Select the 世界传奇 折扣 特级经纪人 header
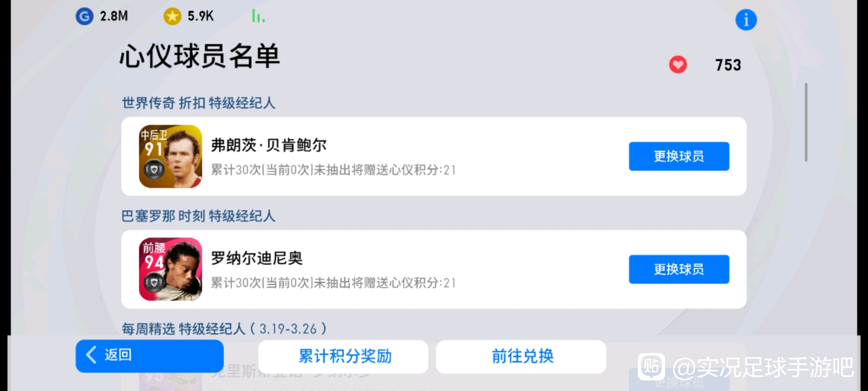Viewport: 868px width, 391px height. point(198,103)
